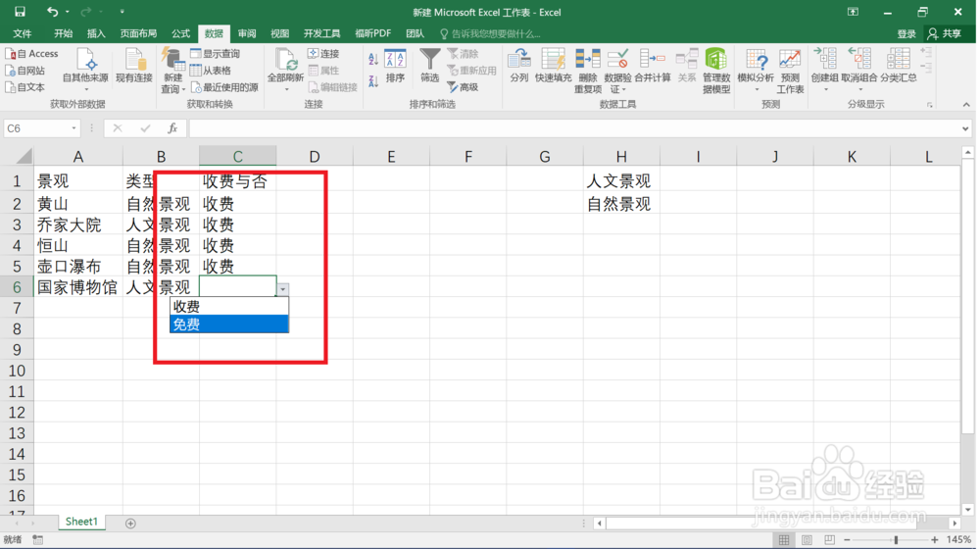This screenshot has height=549, width=980.
Task: Click macro record icon in status bar
Action: coord(37,539)
